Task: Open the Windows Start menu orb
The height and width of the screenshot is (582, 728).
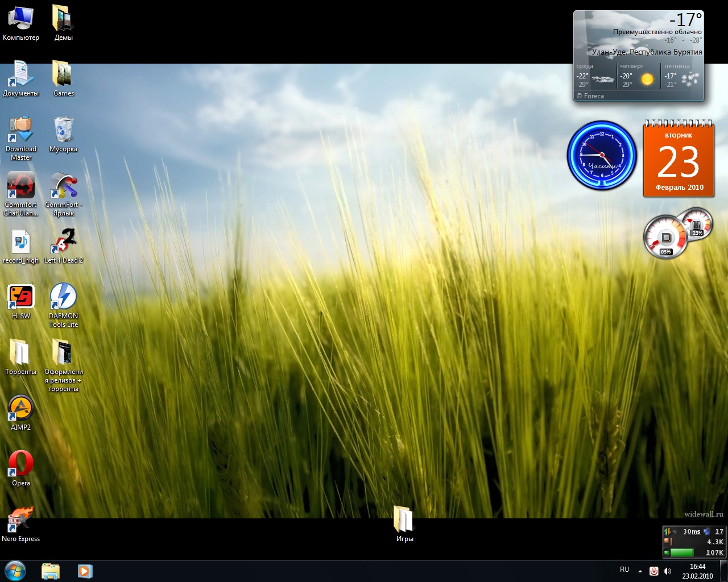Action: click(15, 571)
